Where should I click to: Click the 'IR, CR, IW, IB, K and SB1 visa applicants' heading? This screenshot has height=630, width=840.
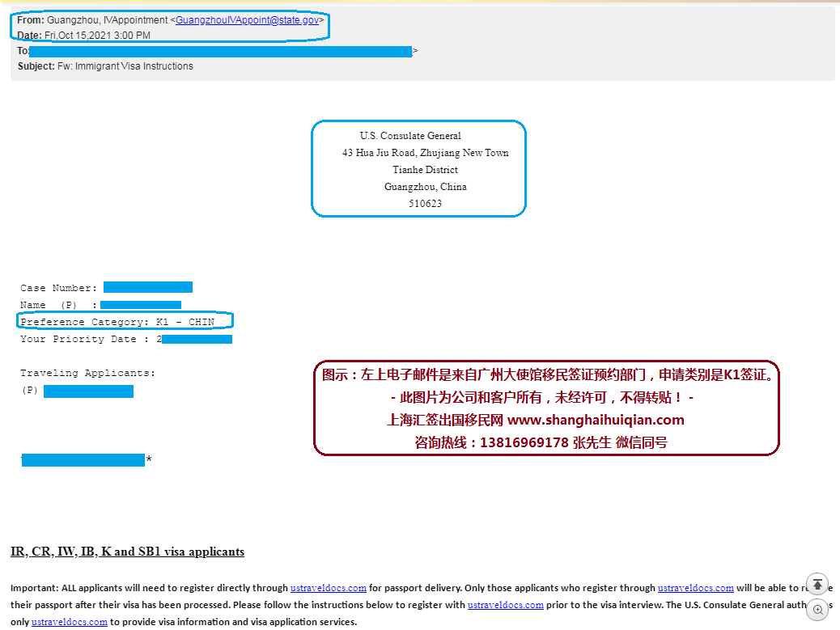[x=127, y=552]
